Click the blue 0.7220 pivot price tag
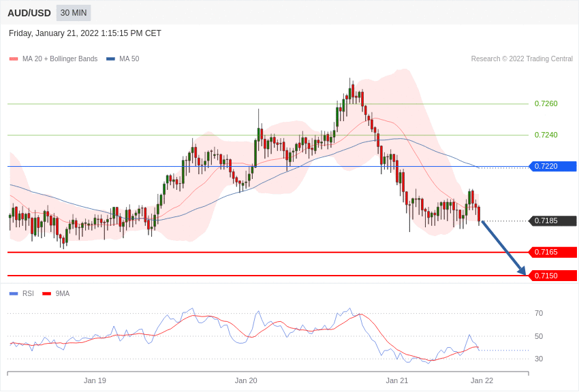This screenshot has height=392, width=579. pos(553,166)
